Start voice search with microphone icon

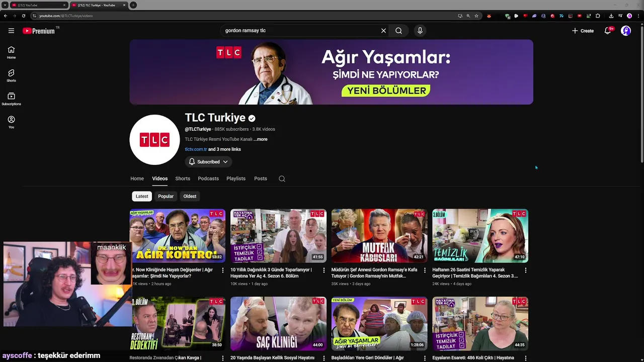420,31
